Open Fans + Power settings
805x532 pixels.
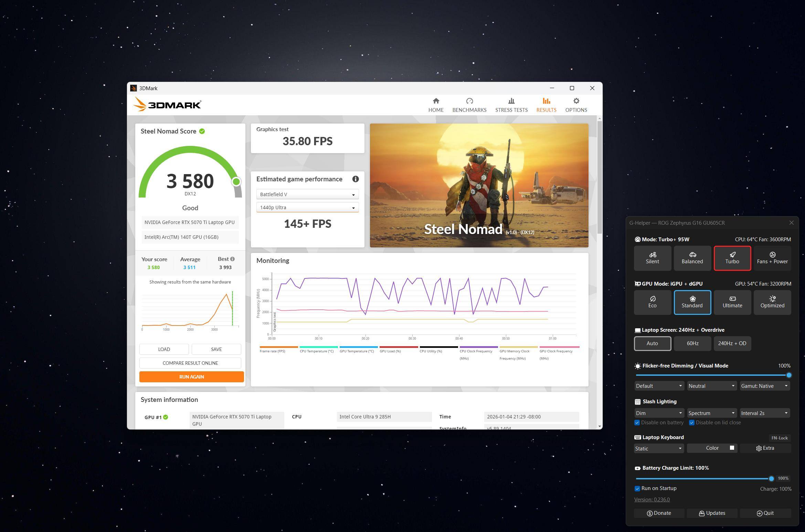(772, 258)
